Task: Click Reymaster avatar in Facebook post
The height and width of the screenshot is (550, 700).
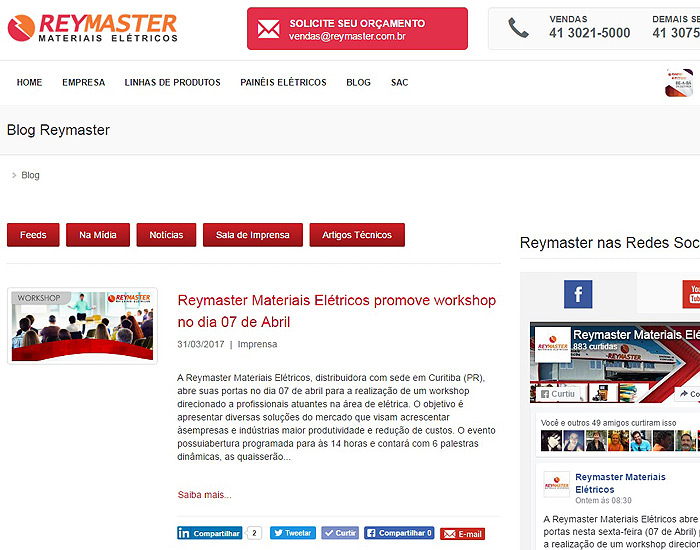Action: pos(556,484)
